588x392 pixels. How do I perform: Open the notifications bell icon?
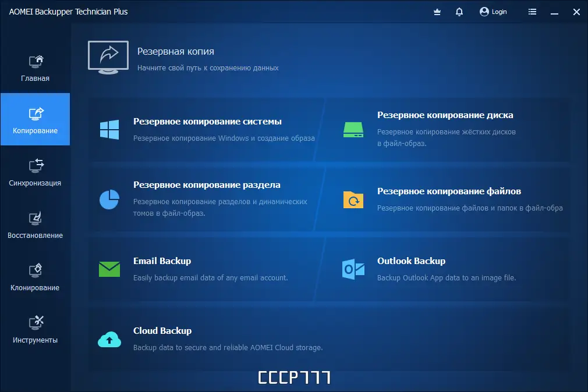coord(459,12)
